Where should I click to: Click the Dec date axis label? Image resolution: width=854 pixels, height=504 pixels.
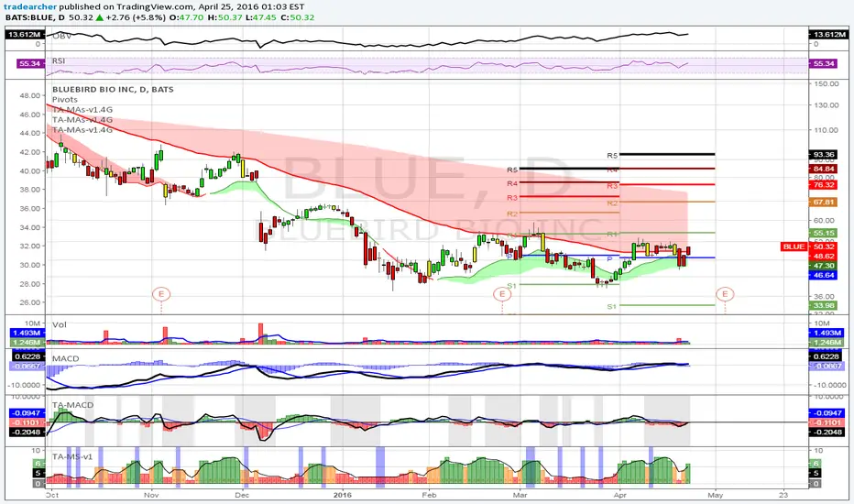tap(242, 495)
